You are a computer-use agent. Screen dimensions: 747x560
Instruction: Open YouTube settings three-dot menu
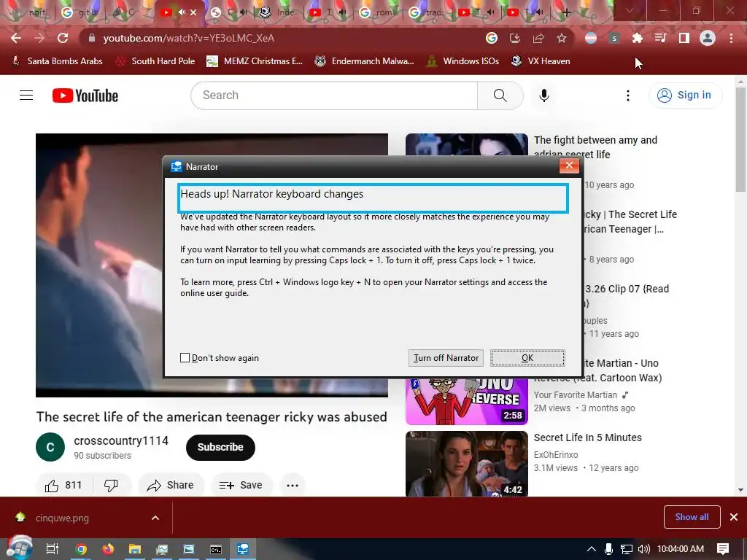[628, 96]
